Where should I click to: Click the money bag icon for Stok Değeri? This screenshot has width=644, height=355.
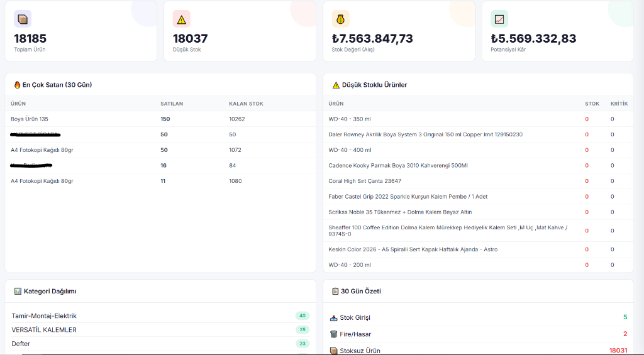(x=340, y=19)
